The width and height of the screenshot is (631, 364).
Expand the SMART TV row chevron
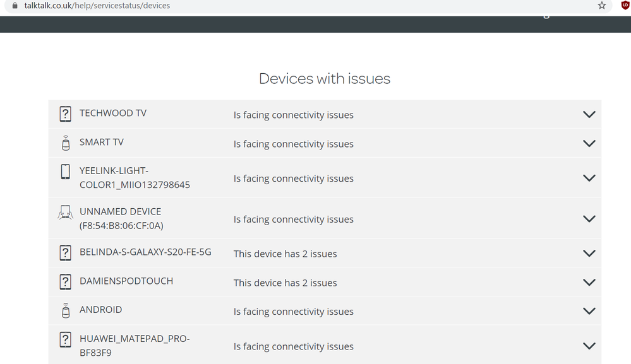[x=589, y=143]
